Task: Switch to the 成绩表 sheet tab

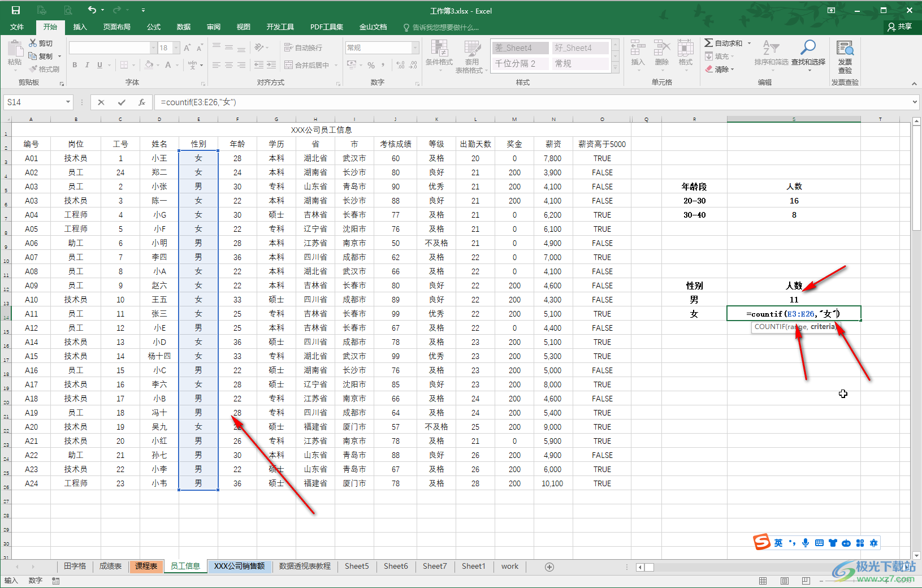Action: pos(111,566)
